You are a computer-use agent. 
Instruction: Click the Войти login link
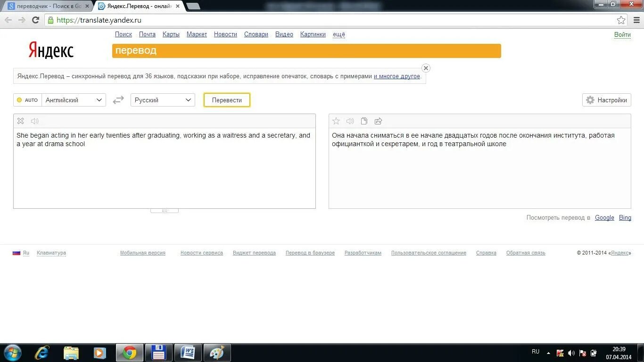click(x=622, y=35)
